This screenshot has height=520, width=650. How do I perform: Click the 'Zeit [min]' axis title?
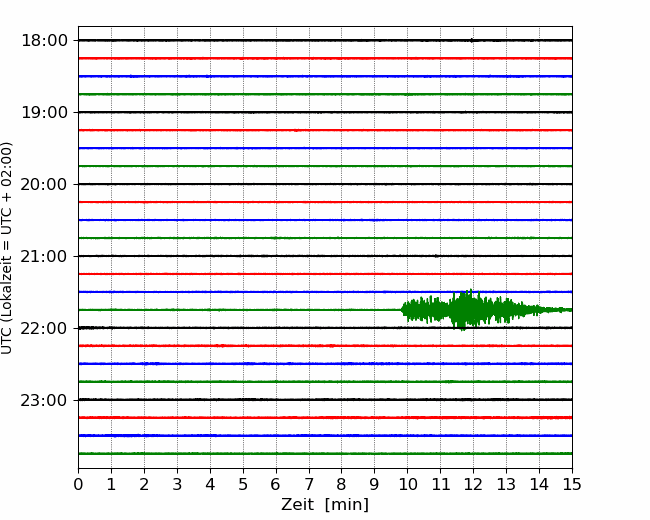325,505
